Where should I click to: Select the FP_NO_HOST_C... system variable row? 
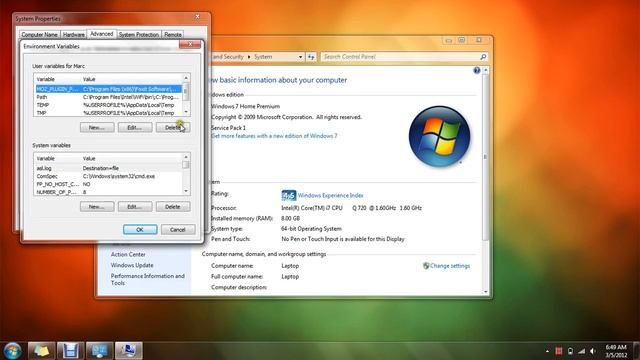click(108, 184)
